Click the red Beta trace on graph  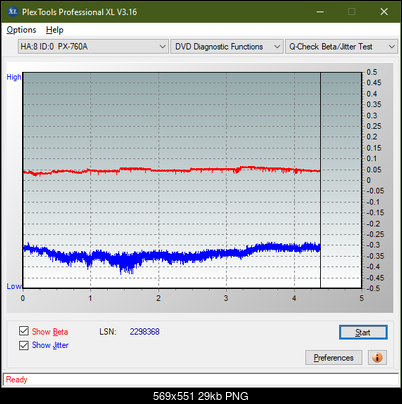172,170
